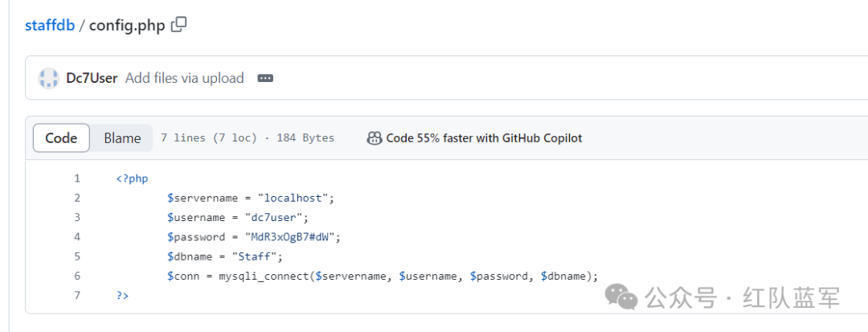Follow the 'Code 55% faster with GitHub Copilot' link
Screen dimensions: 868x332
point(484,138)
